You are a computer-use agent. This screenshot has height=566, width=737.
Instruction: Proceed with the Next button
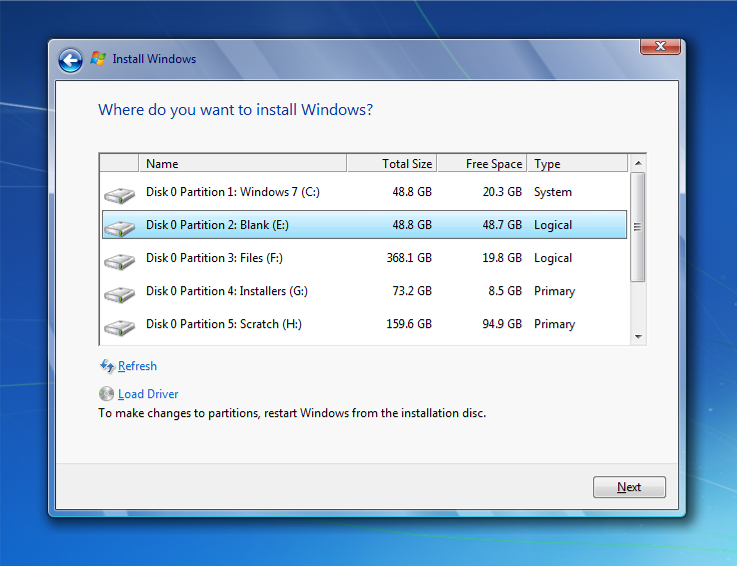coord(629,487)
